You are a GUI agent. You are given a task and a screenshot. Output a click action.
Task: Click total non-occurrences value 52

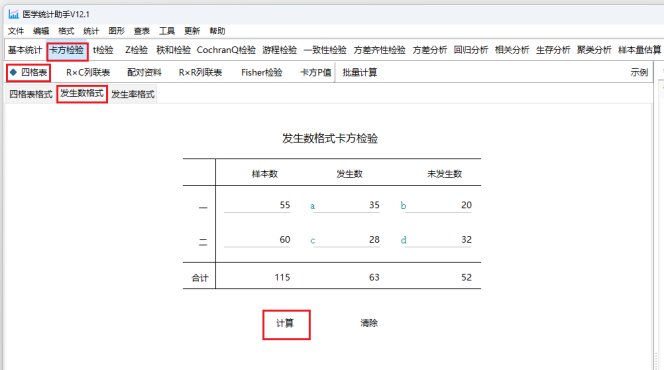pyautogui.click(x=466, y=278)
